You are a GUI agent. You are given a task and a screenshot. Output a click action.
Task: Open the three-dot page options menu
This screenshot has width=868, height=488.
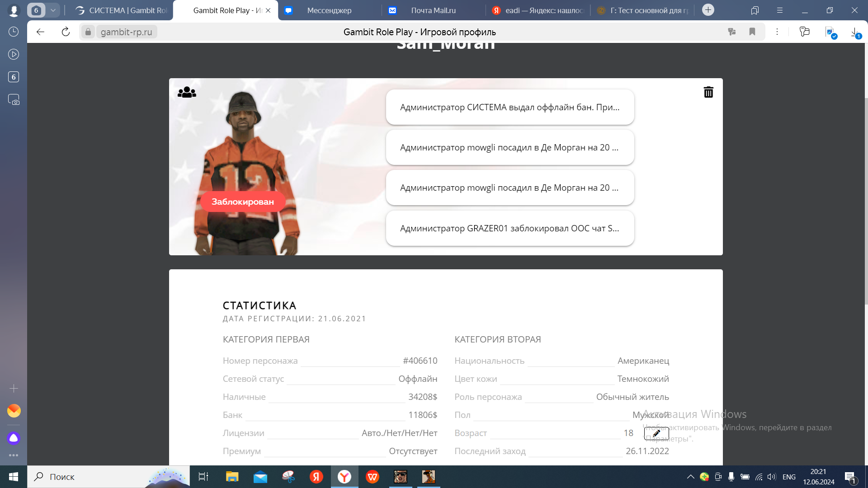777,32
